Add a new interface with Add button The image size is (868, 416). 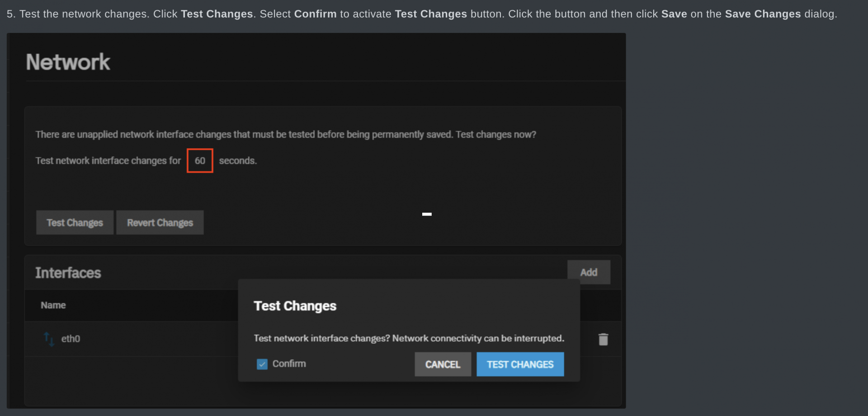[589, 272]
